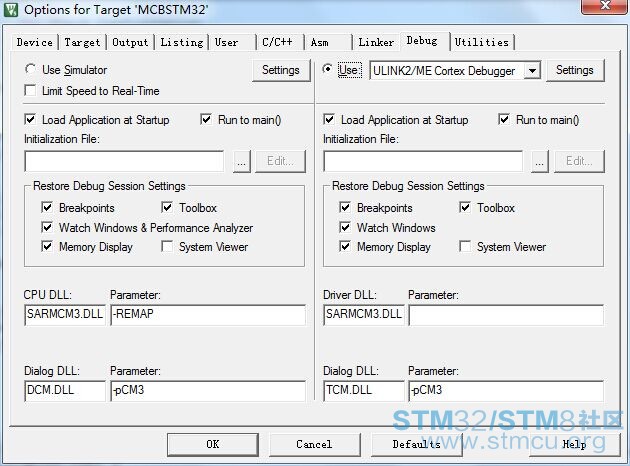
Task: Click the Keil uVision title bar icon
Action: (11, 9)
